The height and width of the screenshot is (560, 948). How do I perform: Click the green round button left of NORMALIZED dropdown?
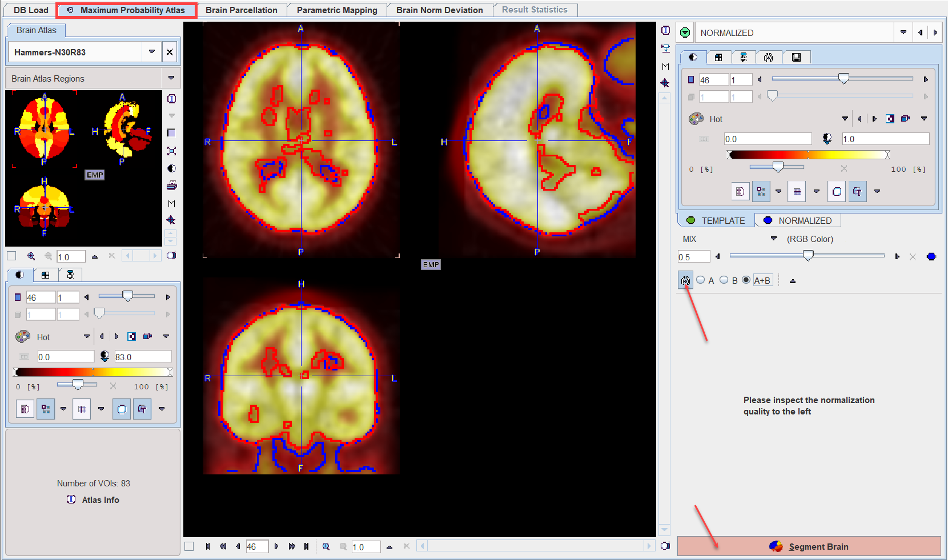[x=685, y=33]
